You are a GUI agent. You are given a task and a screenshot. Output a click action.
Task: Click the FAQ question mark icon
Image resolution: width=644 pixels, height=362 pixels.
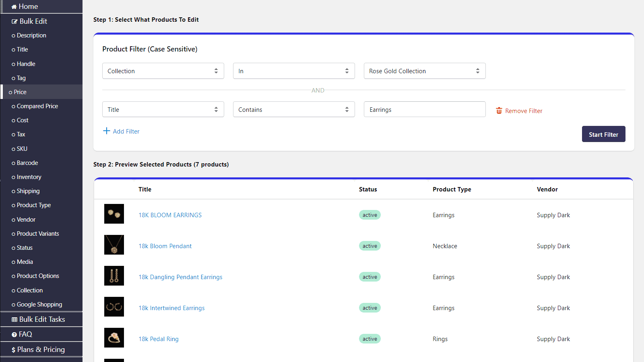pyautogui.click(x=14, y=335)
